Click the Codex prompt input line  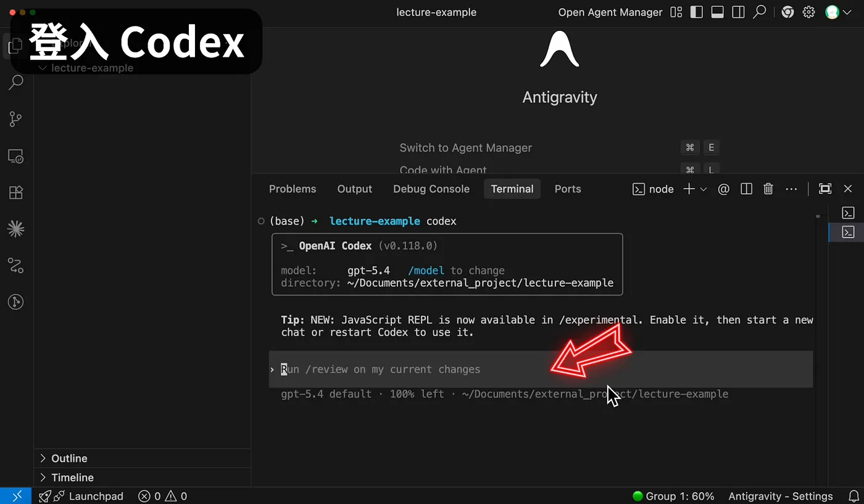(x=541, y=370)
